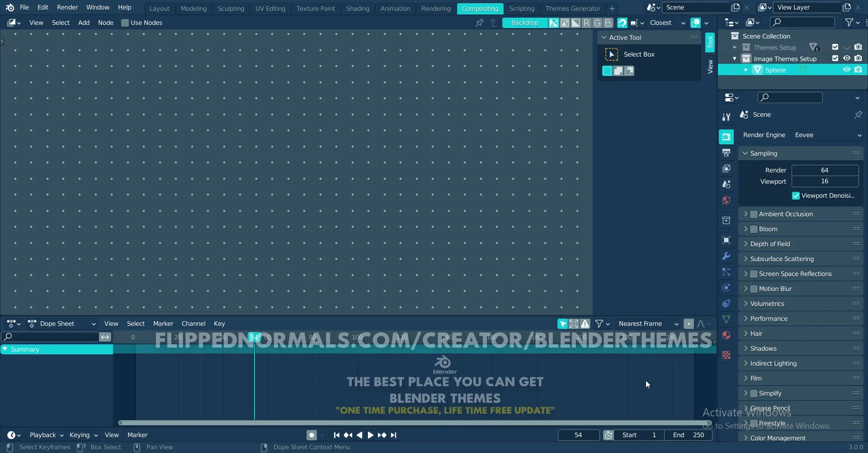Open the Scene properties tab
This screenshot has width=868, height=453.
pos(726,184)
